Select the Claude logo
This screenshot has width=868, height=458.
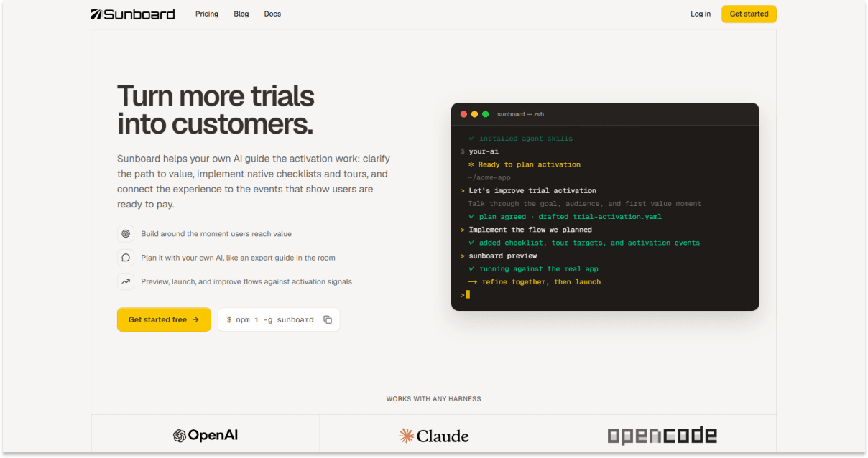tap(434, 436)
